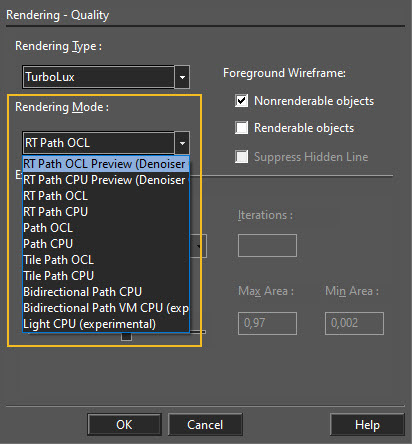Click the Cancel button

[205, 425]
